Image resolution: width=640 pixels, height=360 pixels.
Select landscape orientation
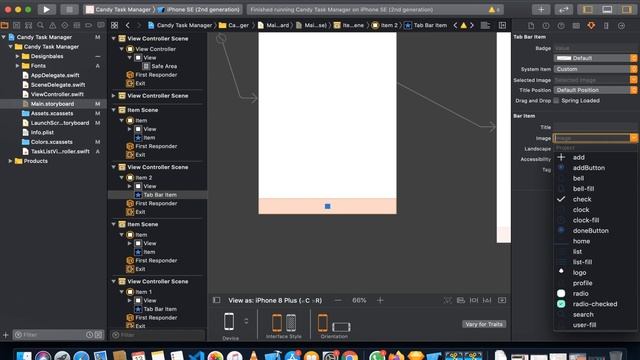tap(341, 327)
